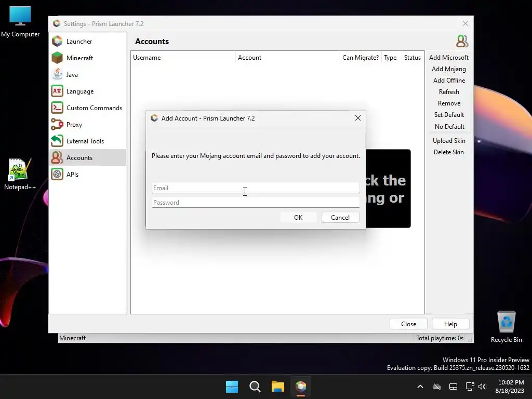Cancel the Add Account dialog
Screen dimensions: 532x399
[340, 218]
